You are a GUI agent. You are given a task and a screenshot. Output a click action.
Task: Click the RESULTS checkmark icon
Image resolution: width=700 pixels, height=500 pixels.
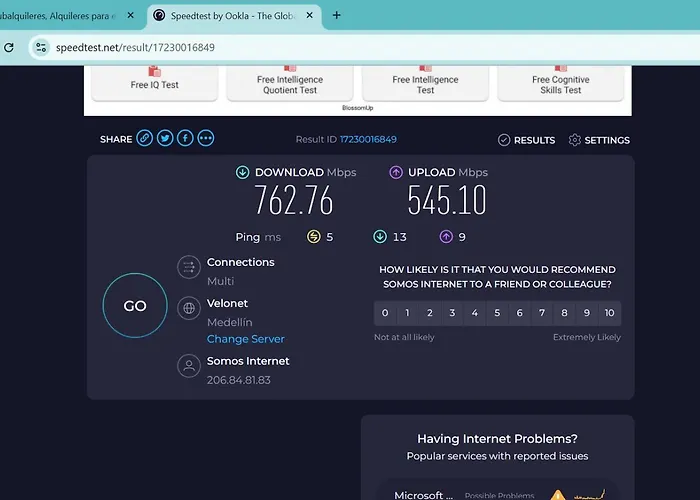(x=504, y=140)
